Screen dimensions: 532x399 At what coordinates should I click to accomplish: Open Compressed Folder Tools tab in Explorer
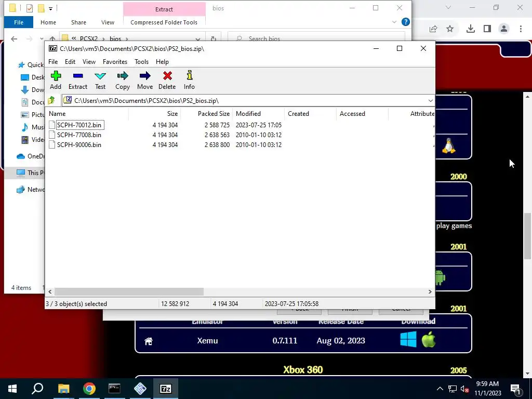[164, 22]
